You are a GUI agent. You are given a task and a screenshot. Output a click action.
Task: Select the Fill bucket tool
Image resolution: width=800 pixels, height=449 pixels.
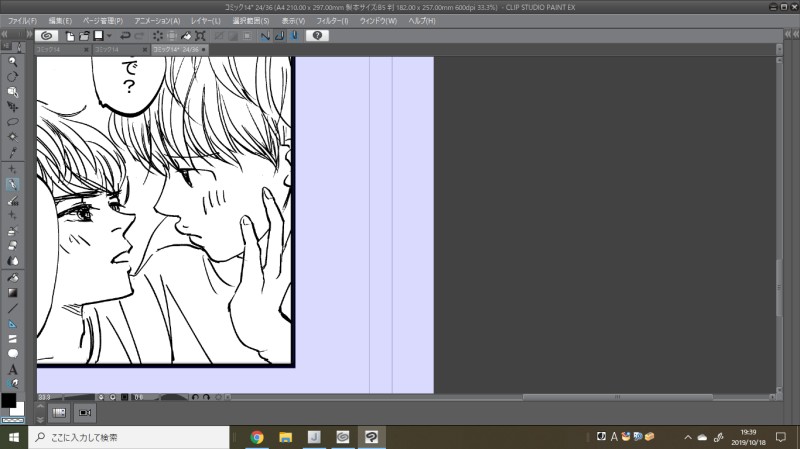13,278
